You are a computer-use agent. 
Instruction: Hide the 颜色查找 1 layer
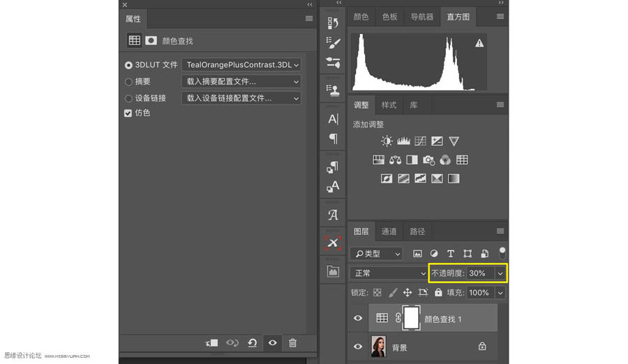pos(358,318)
